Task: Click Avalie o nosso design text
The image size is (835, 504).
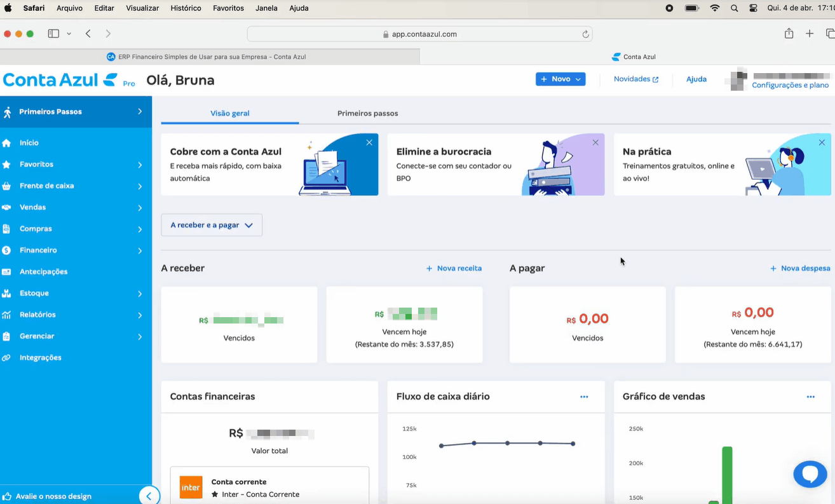Action: tap(53, 496)
